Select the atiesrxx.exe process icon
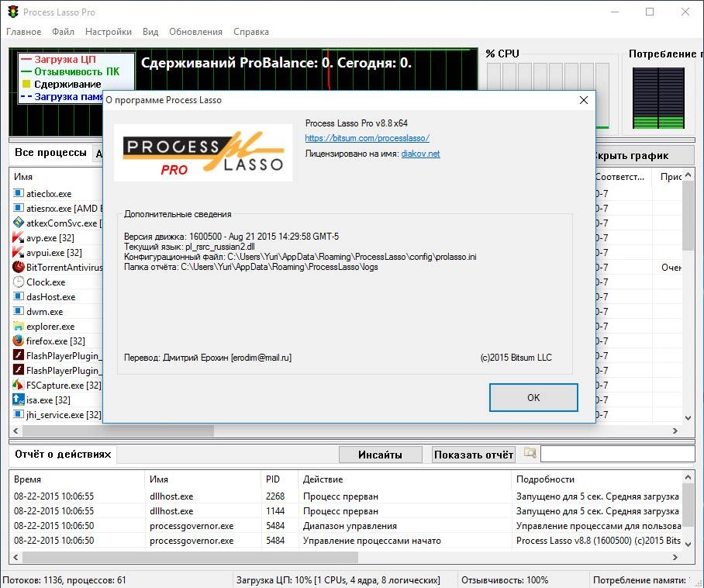The width and height of the screenshot is (704, 588). [x=18, y=208]
